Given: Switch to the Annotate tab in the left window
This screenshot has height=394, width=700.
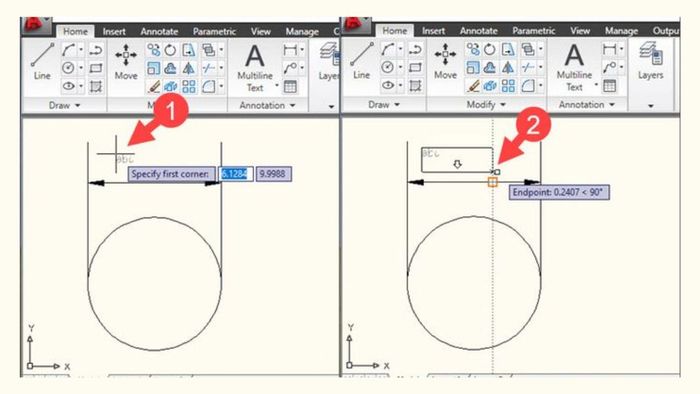Looking at the screenshot, I should [x=159, y=31].
